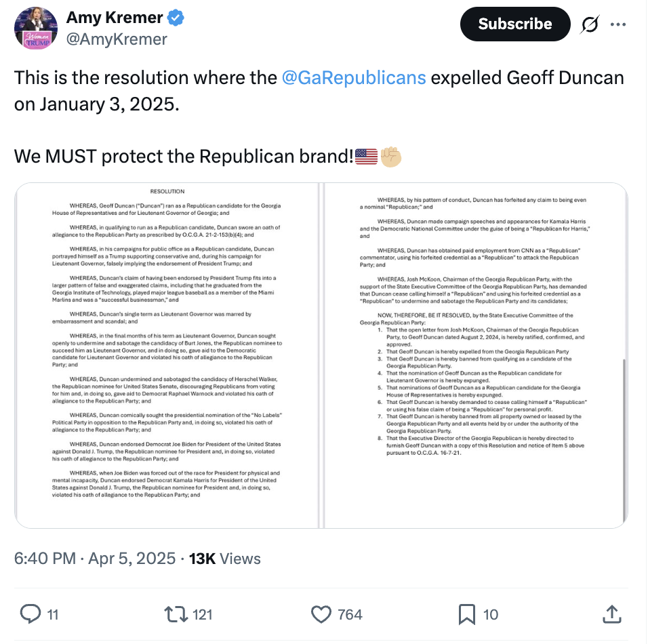Open the @GaRepublicans mention link
The width and height of the screenshot is (648, 644).
pos(354,77)
